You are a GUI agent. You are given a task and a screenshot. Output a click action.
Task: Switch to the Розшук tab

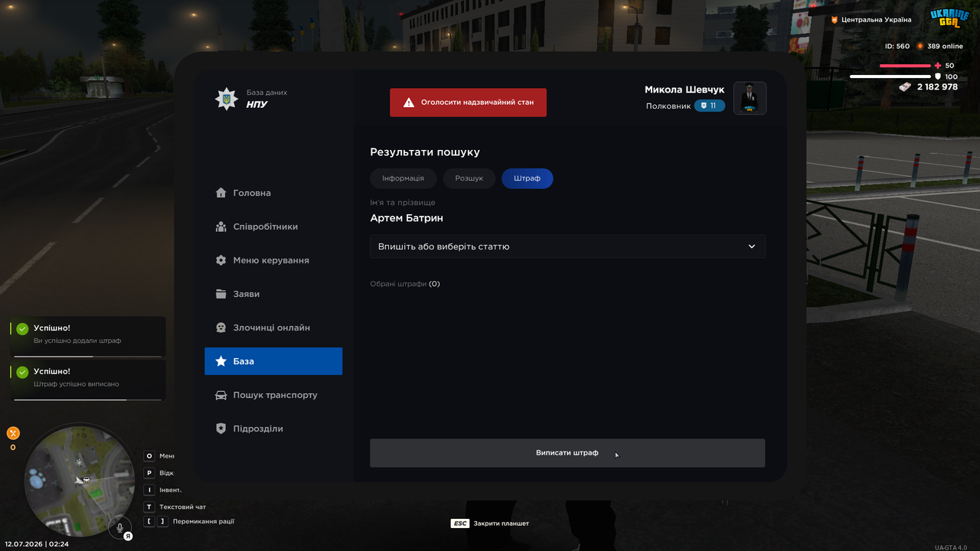pyautogui.click(x=469, y=178)
